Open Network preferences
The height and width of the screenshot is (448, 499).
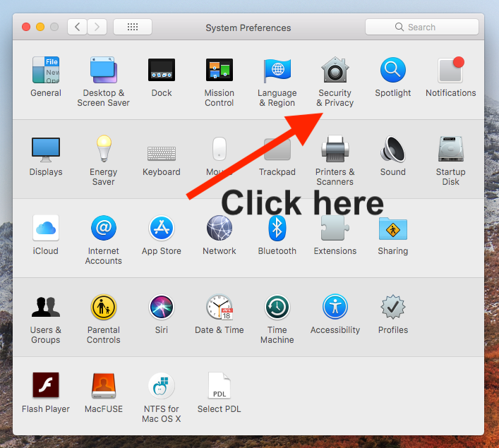[x=220, y=228]
